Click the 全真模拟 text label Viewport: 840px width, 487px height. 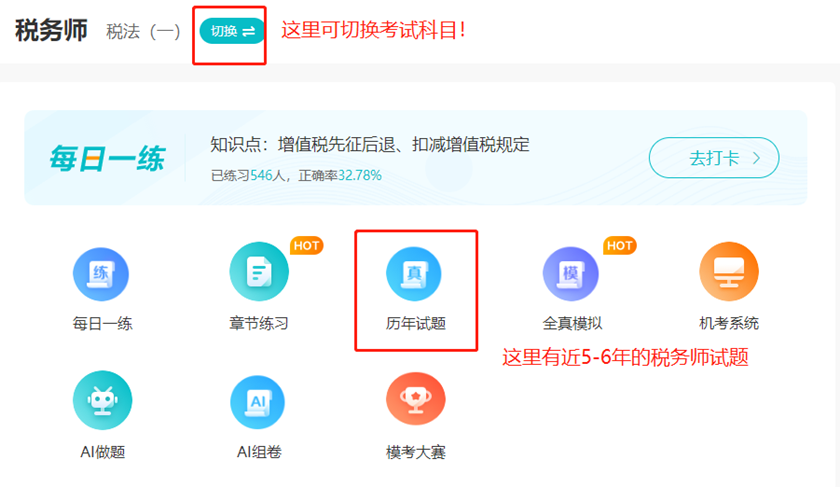coord(572,324)
